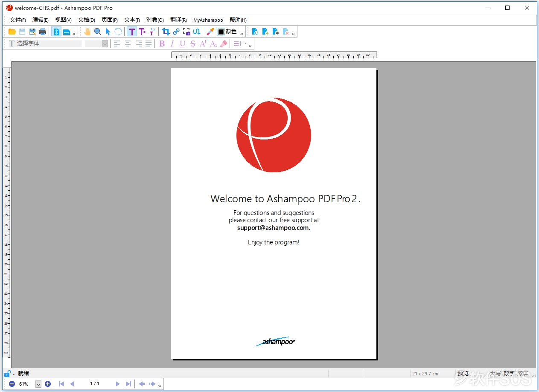Go to the previous page
The height and width of the screenshot is (392, 539).
(x=72, y=384)
